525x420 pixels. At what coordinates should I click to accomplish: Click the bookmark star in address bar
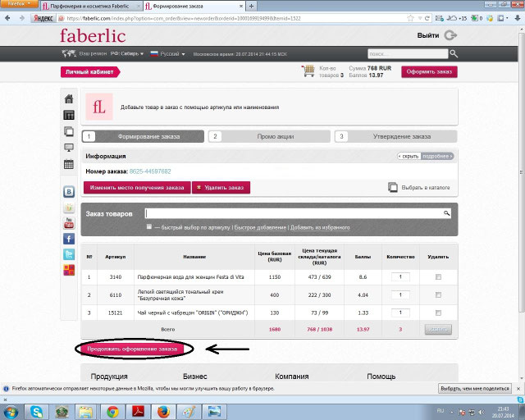tap(410, 18)
